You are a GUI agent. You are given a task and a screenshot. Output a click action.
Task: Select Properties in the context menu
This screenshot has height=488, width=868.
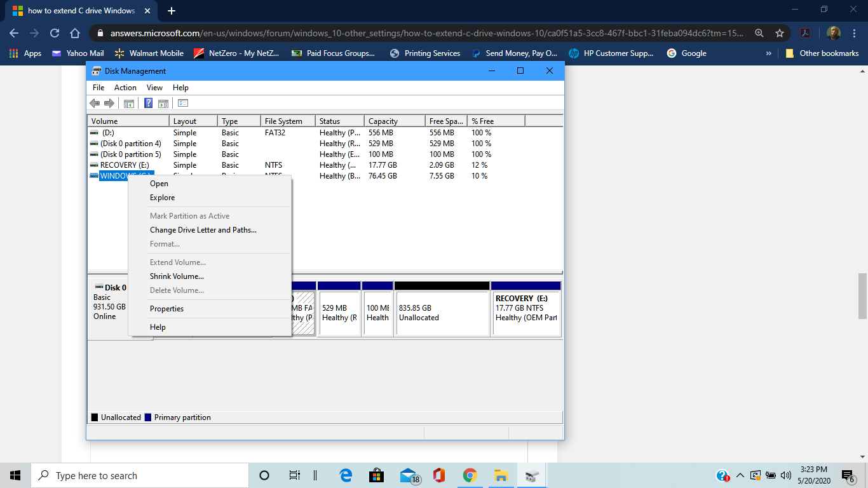click(x=166, y=309)
